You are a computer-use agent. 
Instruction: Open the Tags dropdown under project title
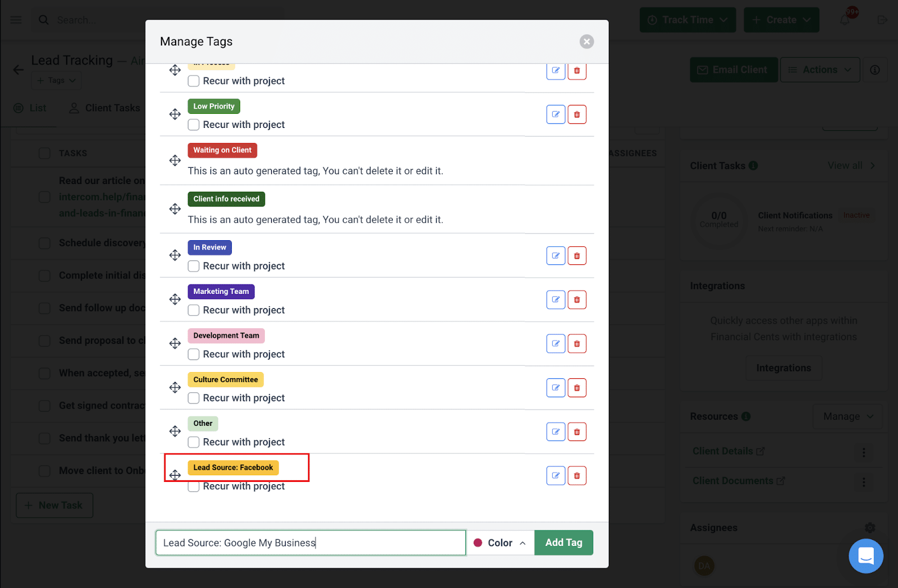point(57,80)
